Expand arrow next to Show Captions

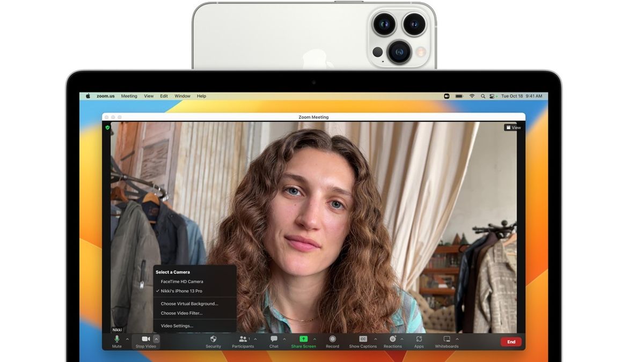point(375,339)
